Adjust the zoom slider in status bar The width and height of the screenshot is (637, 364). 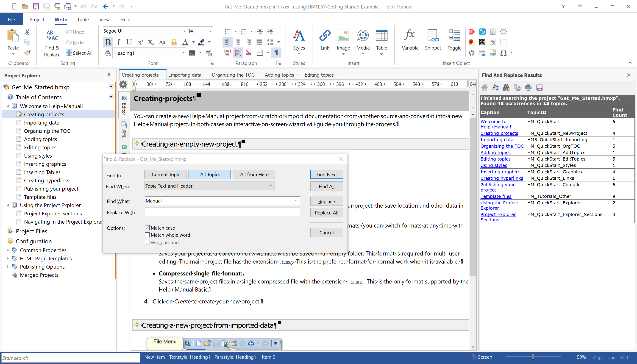pos(533,357)
